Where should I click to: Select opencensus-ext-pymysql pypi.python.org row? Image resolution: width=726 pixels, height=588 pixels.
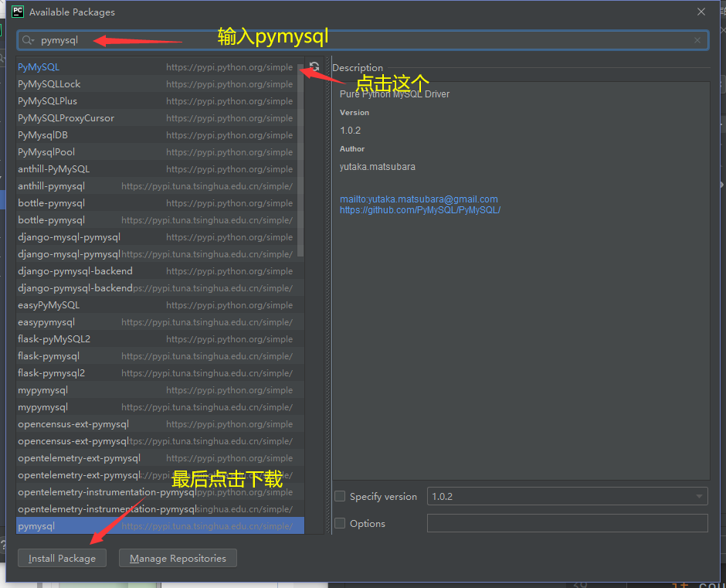coord(160,424)
